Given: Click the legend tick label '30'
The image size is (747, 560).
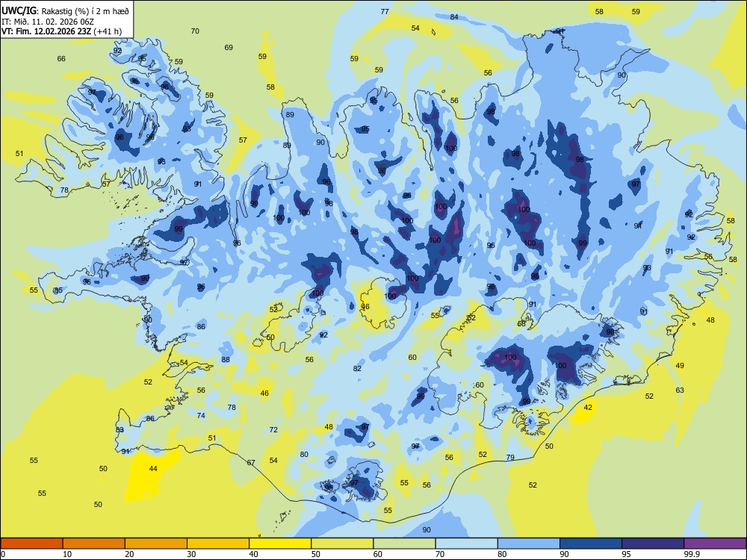Looking at the screenshot, I should 191,554.
